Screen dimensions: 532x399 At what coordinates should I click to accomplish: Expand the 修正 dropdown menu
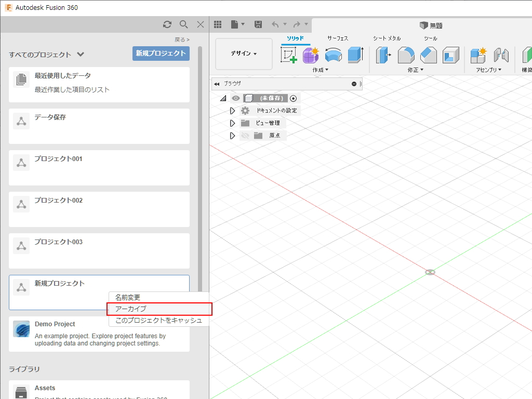pyautogui.click(x=415, y=70)
